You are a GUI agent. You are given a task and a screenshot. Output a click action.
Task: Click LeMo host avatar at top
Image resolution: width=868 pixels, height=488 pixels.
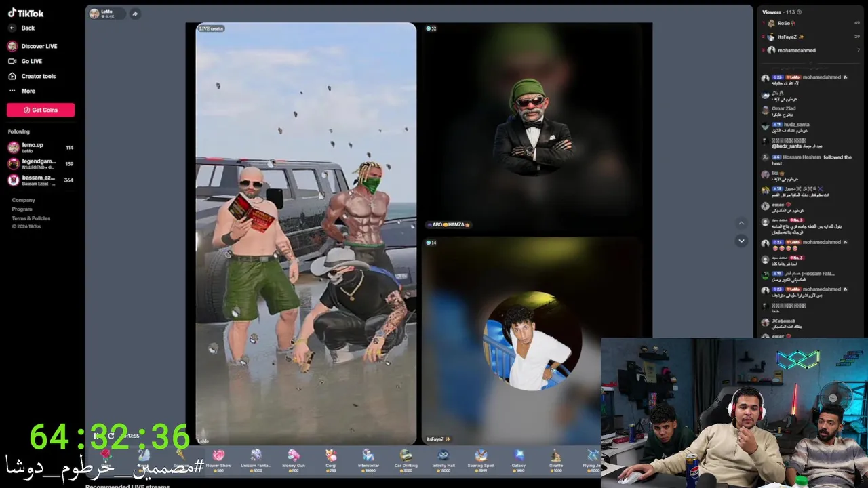(x=94, y=14)
